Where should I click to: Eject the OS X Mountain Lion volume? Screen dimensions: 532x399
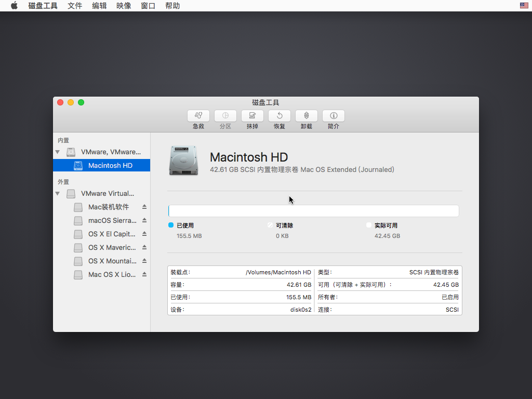point(144,261)
